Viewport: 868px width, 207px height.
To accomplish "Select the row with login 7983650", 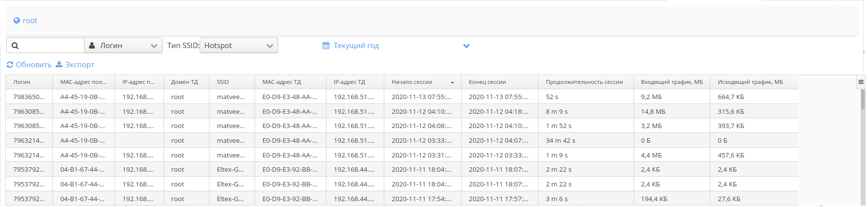I will click(29, 97).
